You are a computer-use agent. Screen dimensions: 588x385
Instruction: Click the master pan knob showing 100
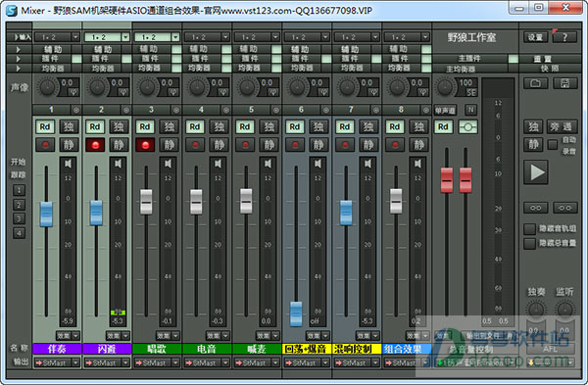click(x=446, y=87)
